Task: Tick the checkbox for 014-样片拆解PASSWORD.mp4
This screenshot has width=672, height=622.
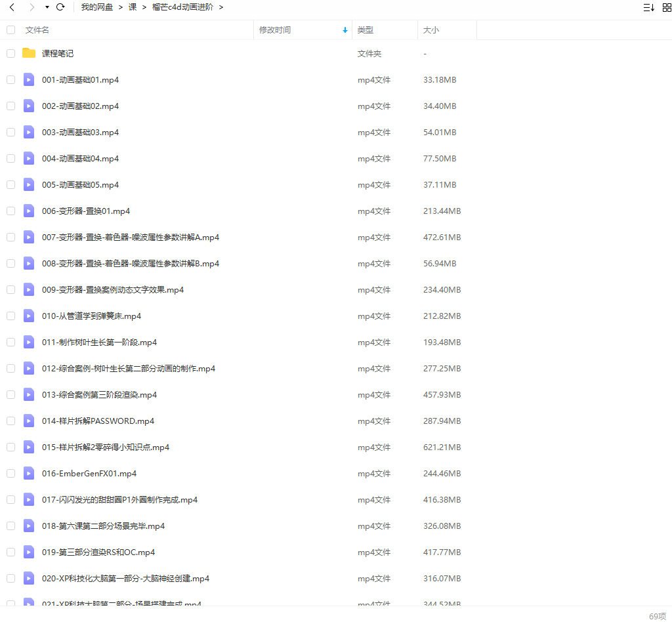Action: [x=10, y=421]
